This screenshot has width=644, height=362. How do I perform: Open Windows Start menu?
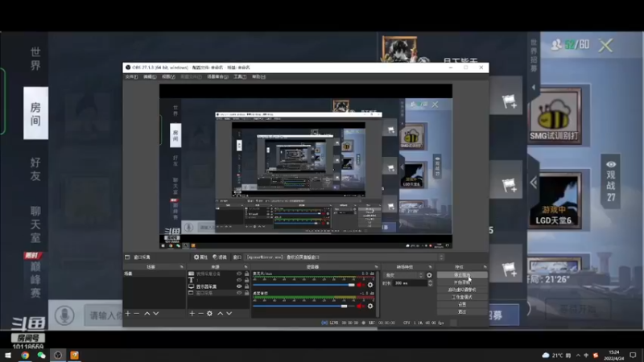[8, 355]
